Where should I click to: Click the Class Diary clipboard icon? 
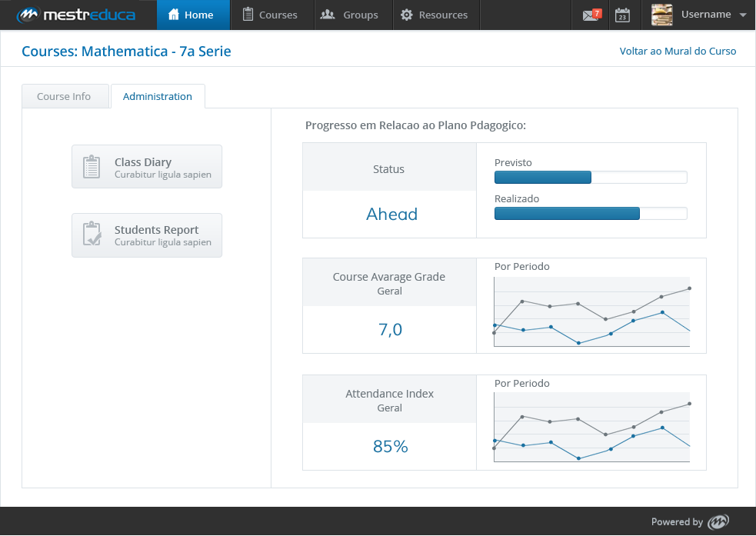click(x=91, y=167)
